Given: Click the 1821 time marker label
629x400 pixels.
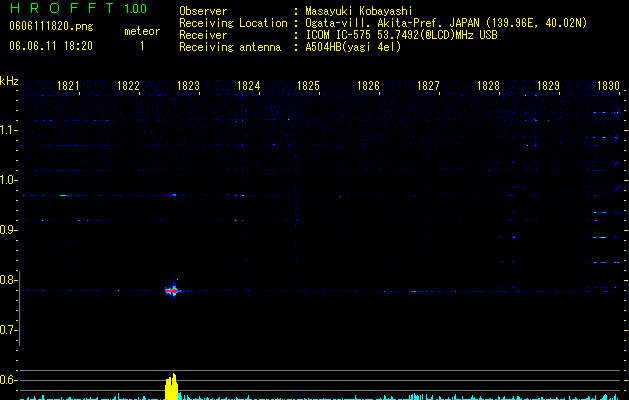Looking at the screenshot, I should pyautogui.click(x=68, y=86).
